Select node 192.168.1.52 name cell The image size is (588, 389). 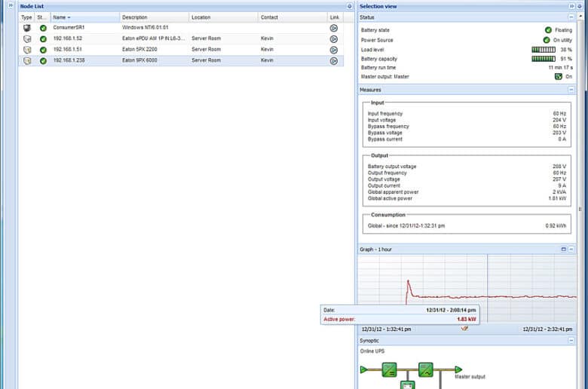[x=68, y=38]
